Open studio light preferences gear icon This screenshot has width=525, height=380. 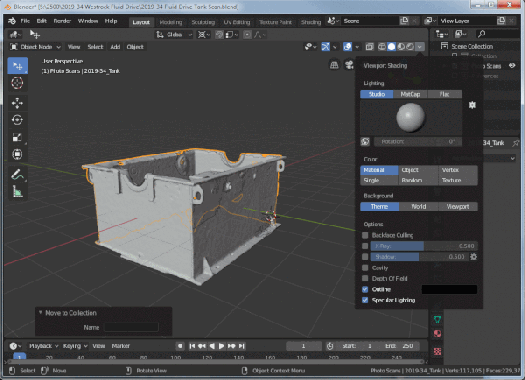tap(472, 105)
